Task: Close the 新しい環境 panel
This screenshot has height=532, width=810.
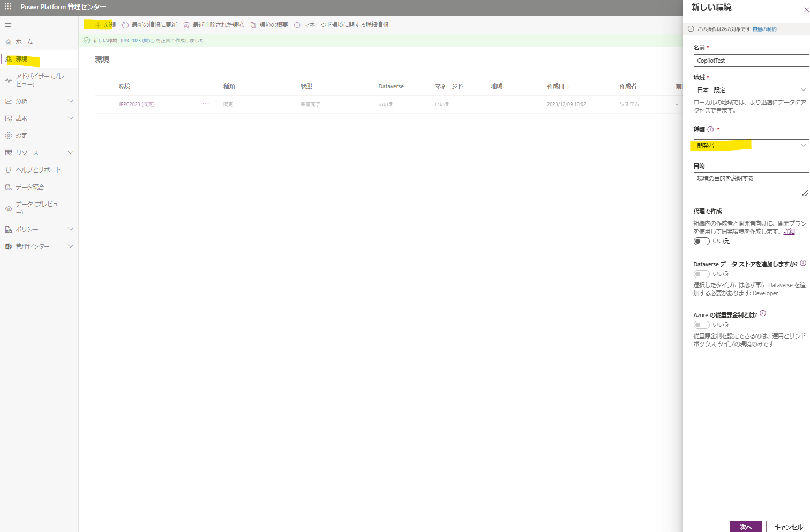Action: click(x=806, y=10)
